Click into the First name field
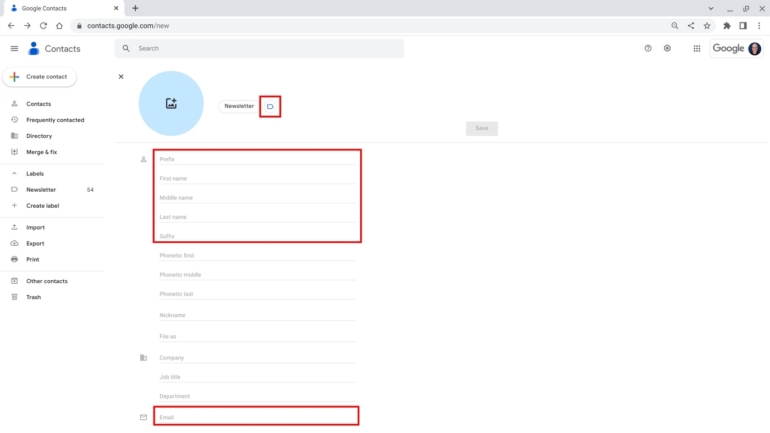The image size is (770, 433). tap(257, 178)
